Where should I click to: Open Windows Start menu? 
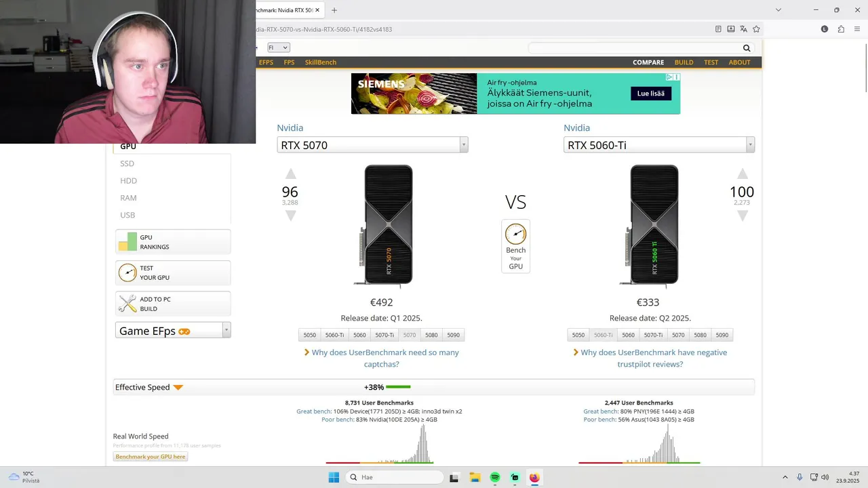click(x=334, y=477)
